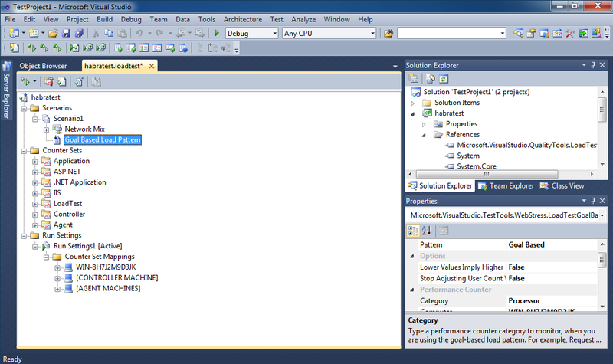Pin the Solution Explorer panel
This screenshot has height=364, width=613.
(593, 65)
